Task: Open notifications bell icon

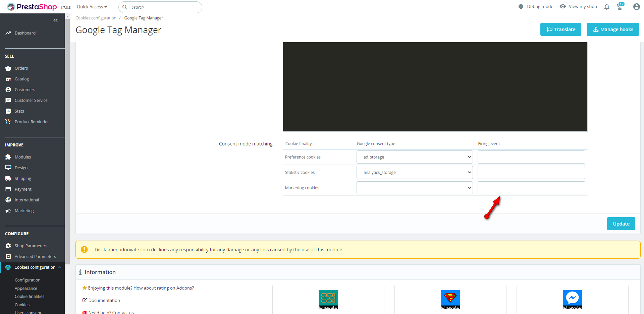Action: coord(607,7)
